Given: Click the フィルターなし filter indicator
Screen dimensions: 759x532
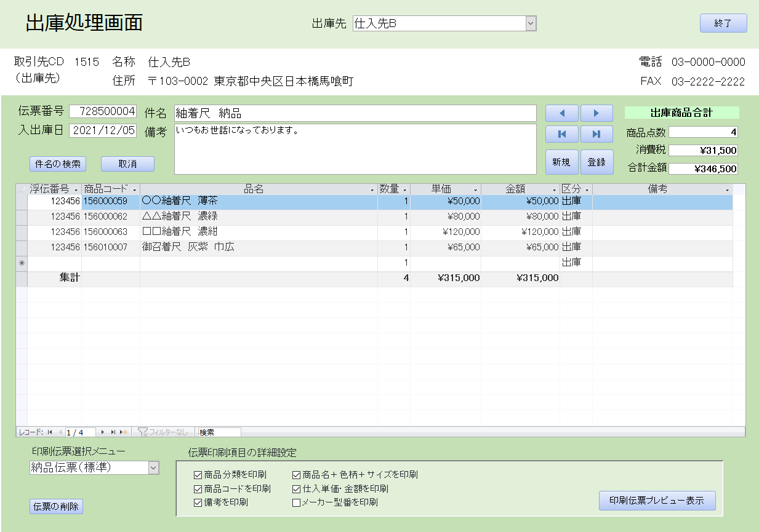Looking at the screenshot, I should (163, 432).
